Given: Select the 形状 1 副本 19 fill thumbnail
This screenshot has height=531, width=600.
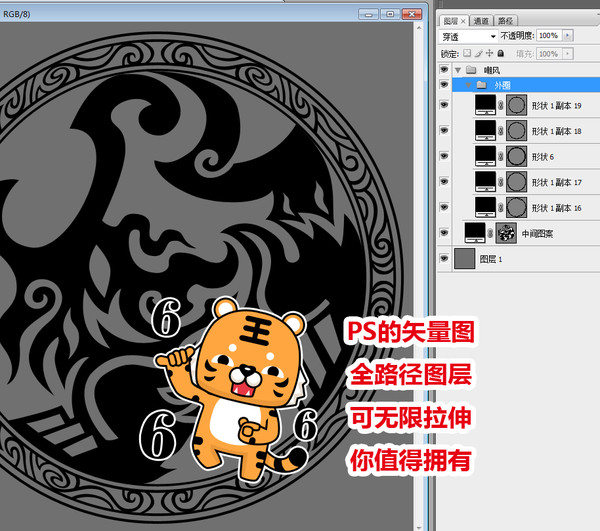Looking at the screenshot, I should pyautogui.click(x=485, y=105).
